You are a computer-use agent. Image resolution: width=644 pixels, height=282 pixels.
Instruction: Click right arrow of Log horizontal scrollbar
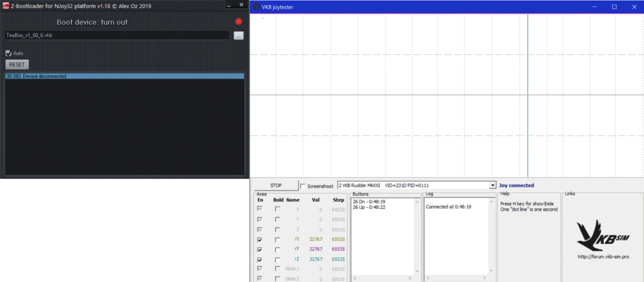[485, 278]
